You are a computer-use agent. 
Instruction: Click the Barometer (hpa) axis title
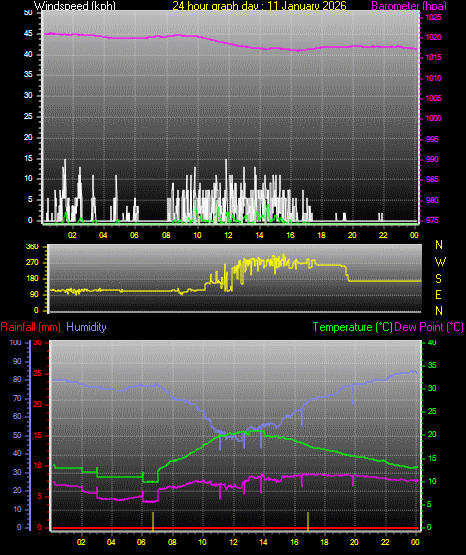(409, 5)
